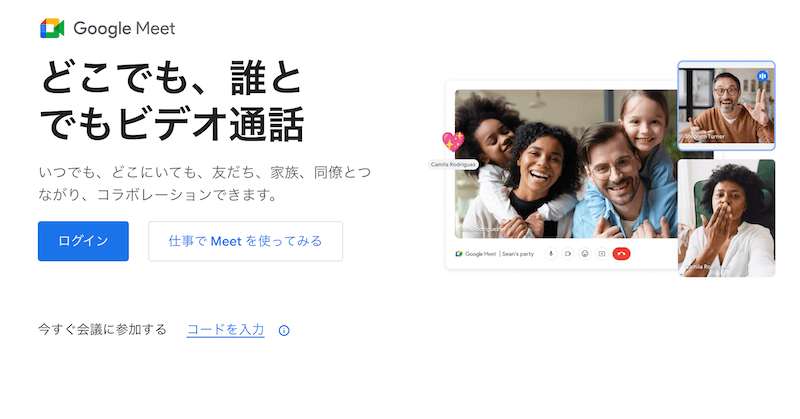Image resolution: width=800 pixels, height=419 pixels.
Task: Click the emoji reaction icon in the illustration
Action: point(585,254)
